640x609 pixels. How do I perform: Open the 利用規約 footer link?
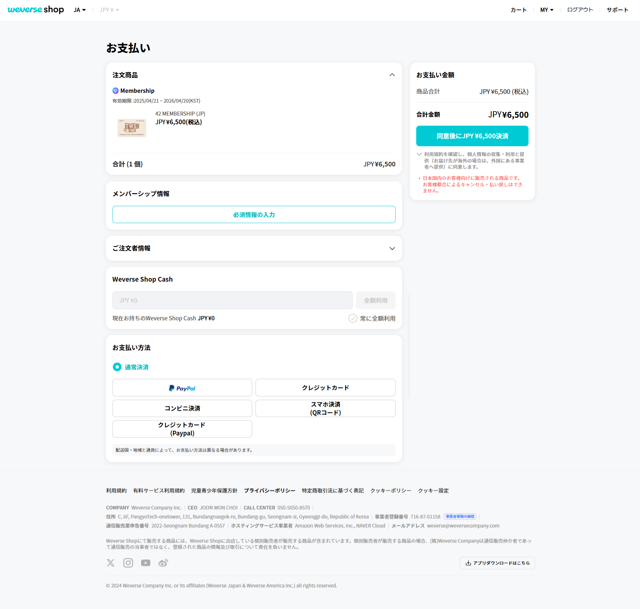[x=116, y=491]
